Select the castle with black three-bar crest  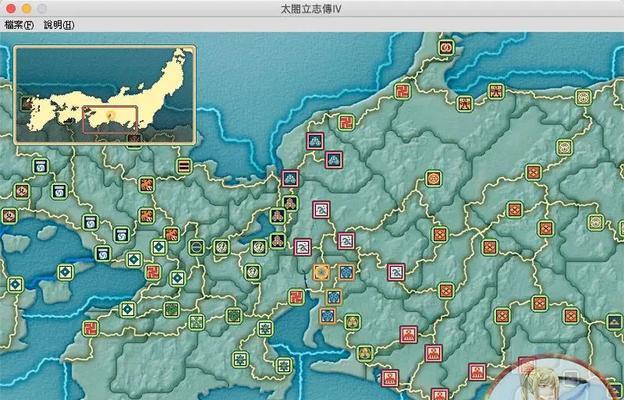[183, 166]
